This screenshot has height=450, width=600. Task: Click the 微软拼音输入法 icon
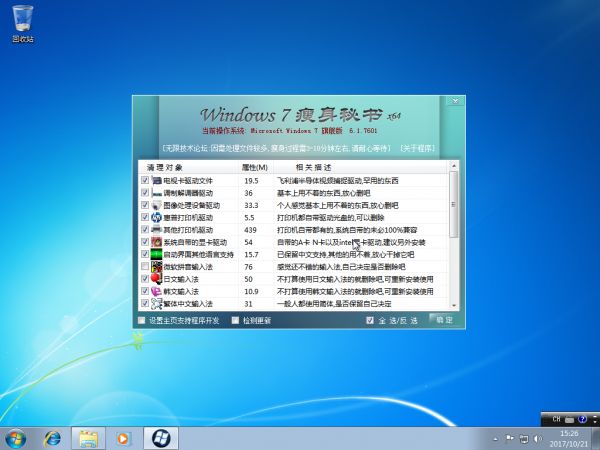click(157, 266)
